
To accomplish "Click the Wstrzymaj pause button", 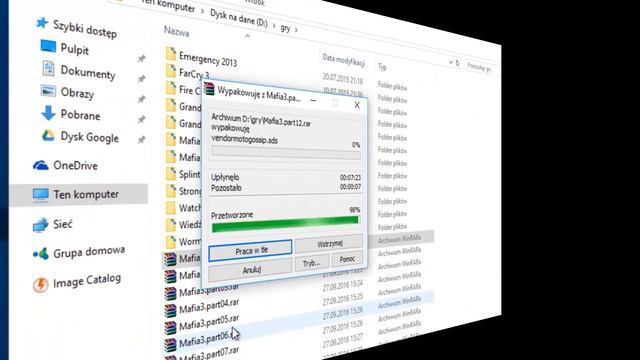I will 329,243.
